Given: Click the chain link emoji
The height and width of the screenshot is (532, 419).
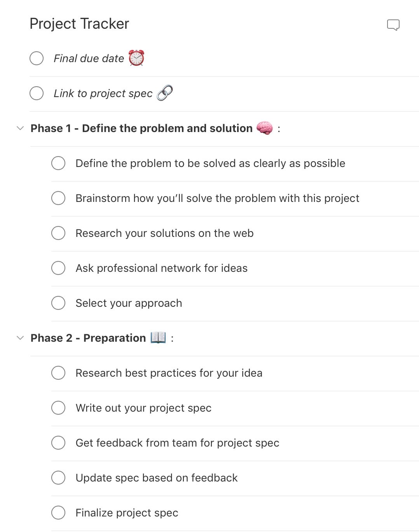Looking at the screenshot, I should (x=165, y=93).
